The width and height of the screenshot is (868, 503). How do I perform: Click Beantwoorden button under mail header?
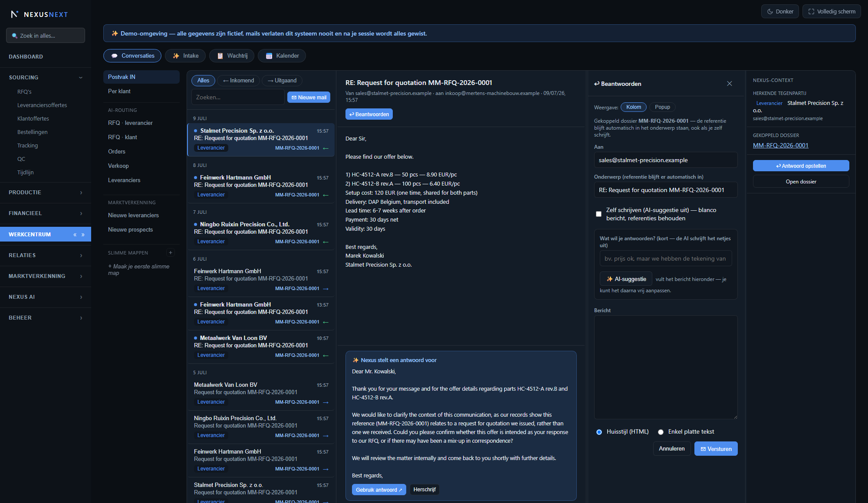click(369, 114)
